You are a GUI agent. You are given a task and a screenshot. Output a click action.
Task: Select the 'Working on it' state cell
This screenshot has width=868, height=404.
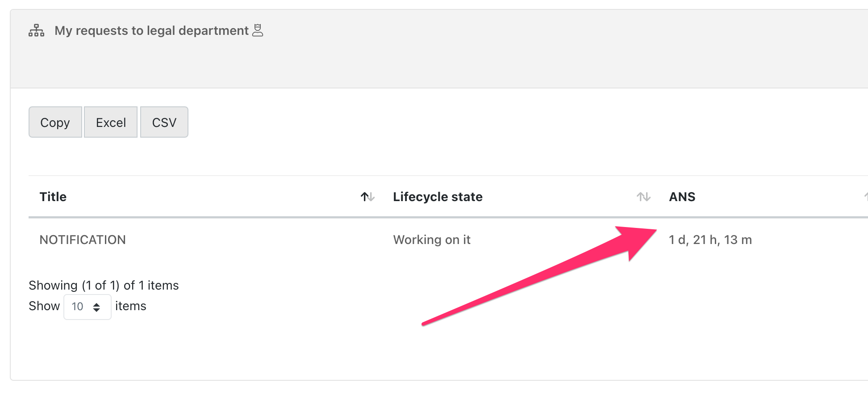tap(432, 240)
